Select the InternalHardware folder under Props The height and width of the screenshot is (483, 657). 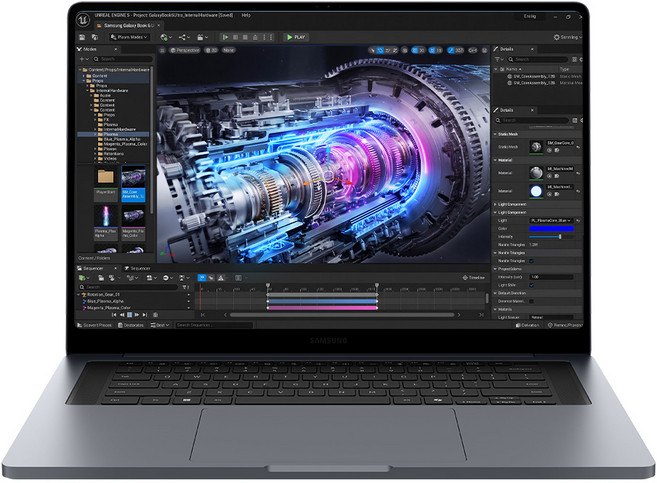(111, 90)
